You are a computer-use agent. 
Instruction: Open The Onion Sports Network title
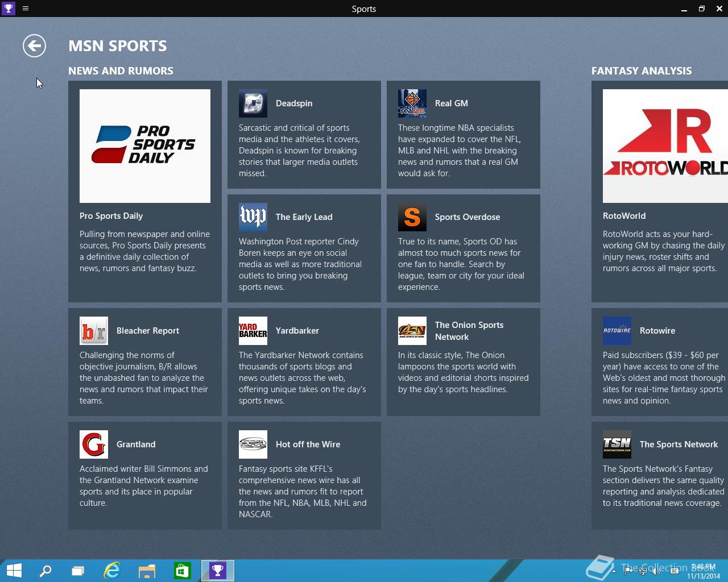[x=469, y=331]
